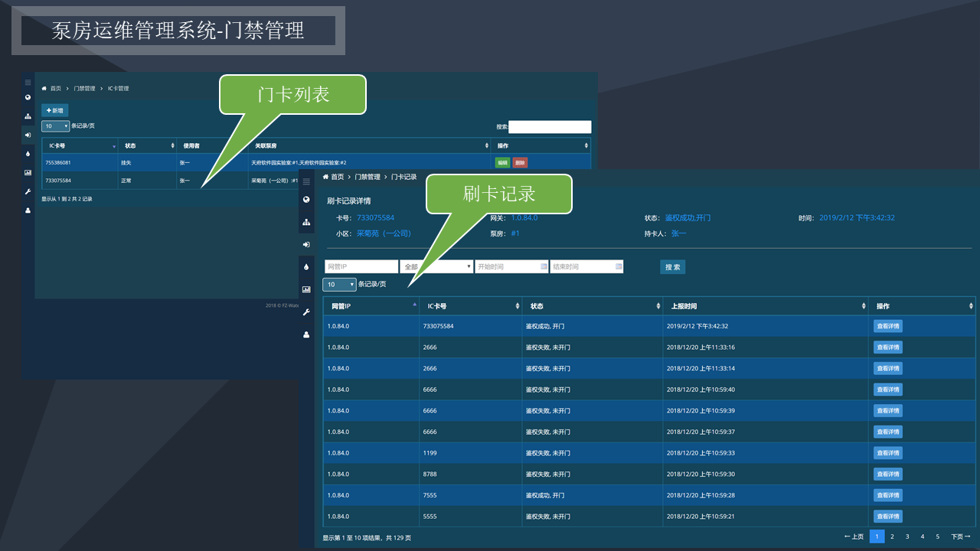Select current pagination page 1

point(877,536)
